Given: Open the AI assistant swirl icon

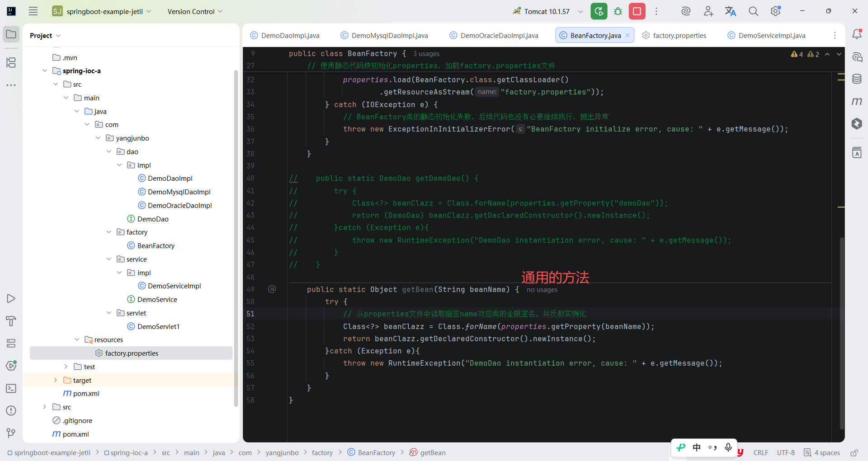Looking at the screenshot, I should (686, 11).
